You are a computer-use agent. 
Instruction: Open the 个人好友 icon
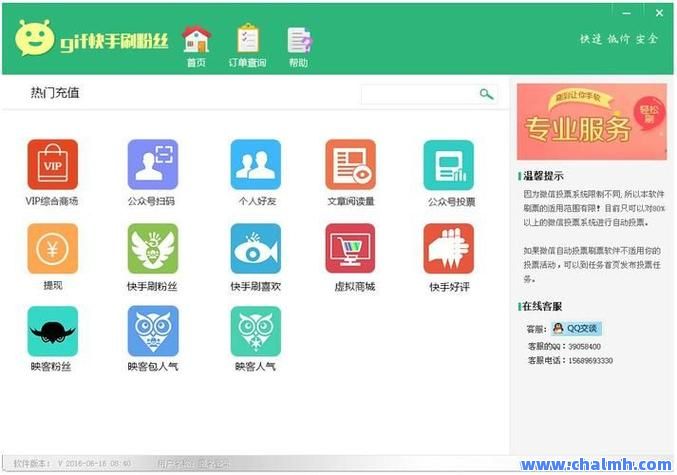(x=256, y=165)
